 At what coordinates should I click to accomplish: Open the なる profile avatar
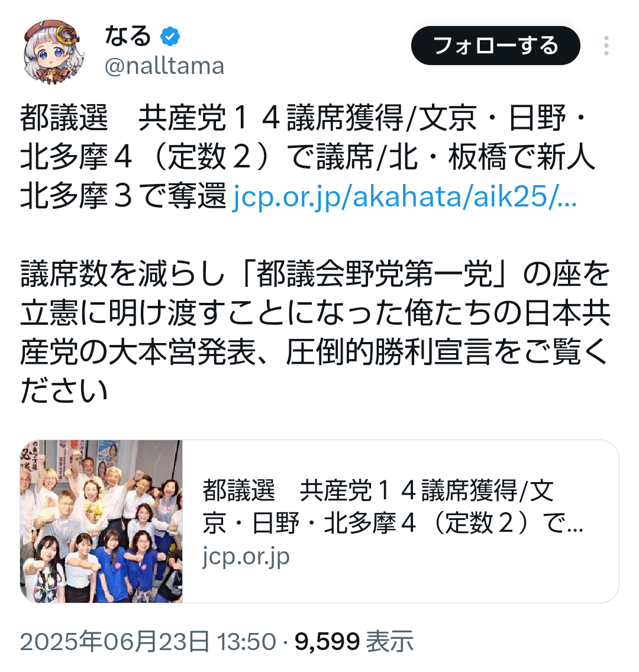pos(52,52)
